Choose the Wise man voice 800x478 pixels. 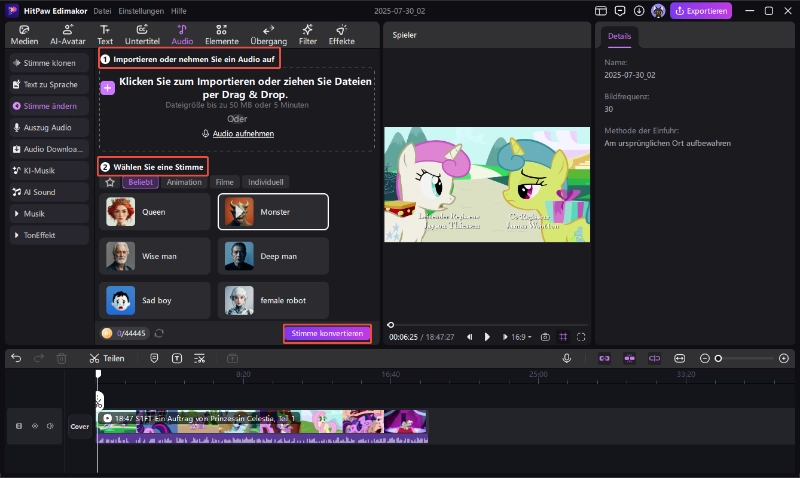[x=155, y=256]
